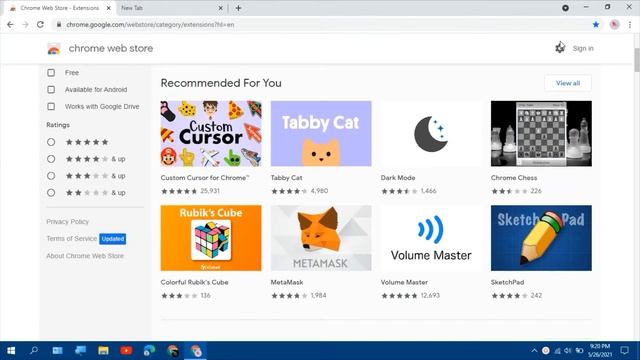Open the notification center icon
The image size is (640, 360).
tap(624, 350)
